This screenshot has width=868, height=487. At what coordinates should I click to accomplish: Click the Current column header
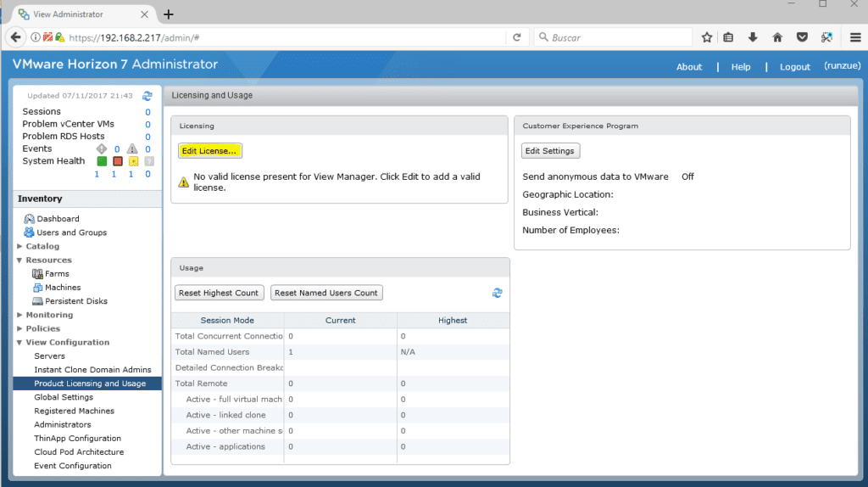pos(341,320)
